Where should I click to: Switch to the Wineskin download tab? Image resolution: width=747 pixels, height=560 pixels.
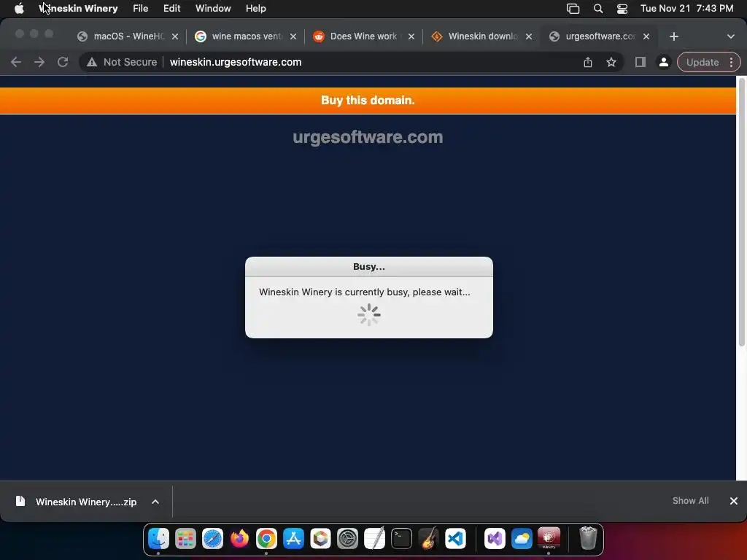482,36
